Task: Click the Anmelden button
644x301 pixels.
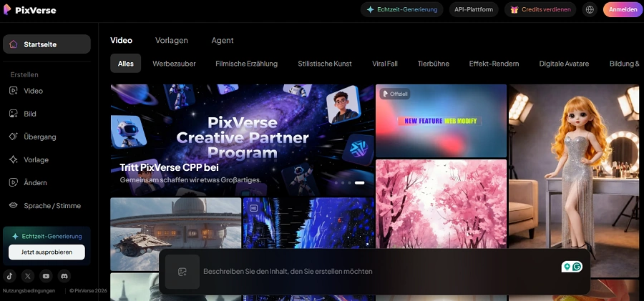Action: 623,9
